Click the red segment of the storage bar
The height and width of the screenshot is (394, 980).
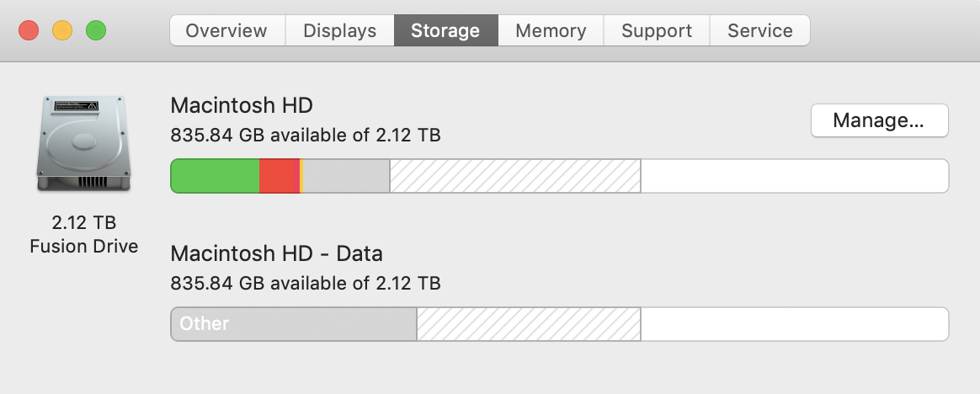pyautogui.click(x=279, y=176)
